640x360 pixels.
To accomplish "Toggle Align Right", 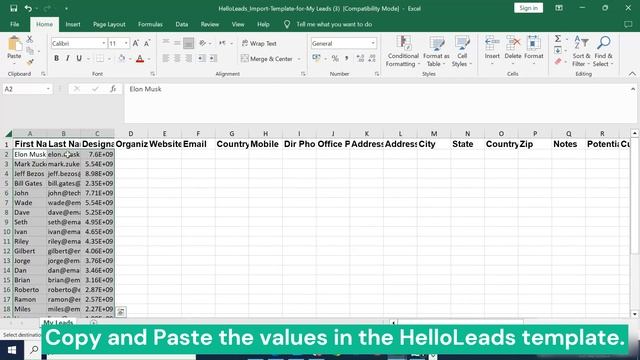I will [x=189, y=58].
